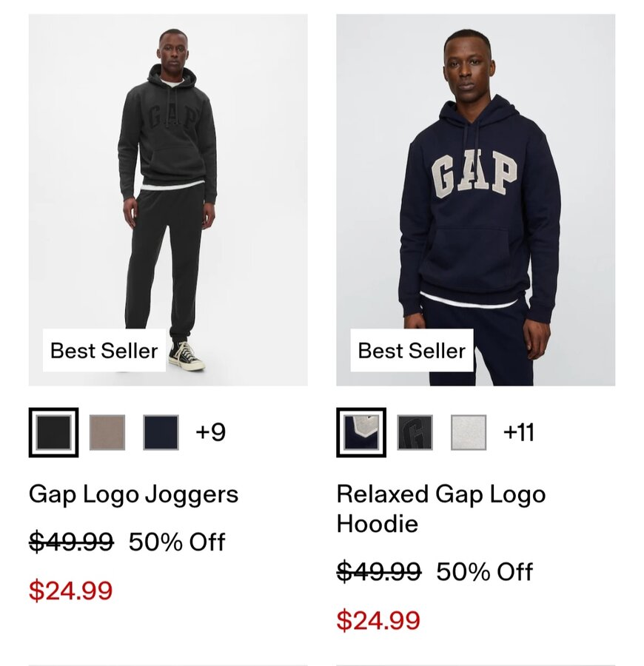Select black swatch for Gap Logo Joggers
644x666 pixels.
pos(53,432)
